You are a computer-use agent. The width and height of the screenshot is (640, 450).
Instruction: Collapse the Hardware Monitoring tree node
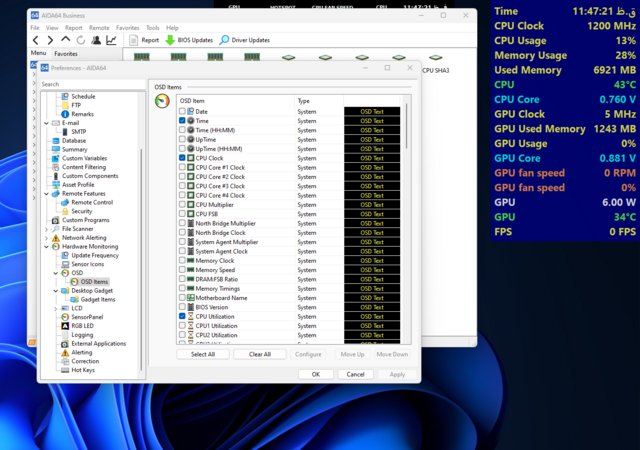click(x=47, y=247)
